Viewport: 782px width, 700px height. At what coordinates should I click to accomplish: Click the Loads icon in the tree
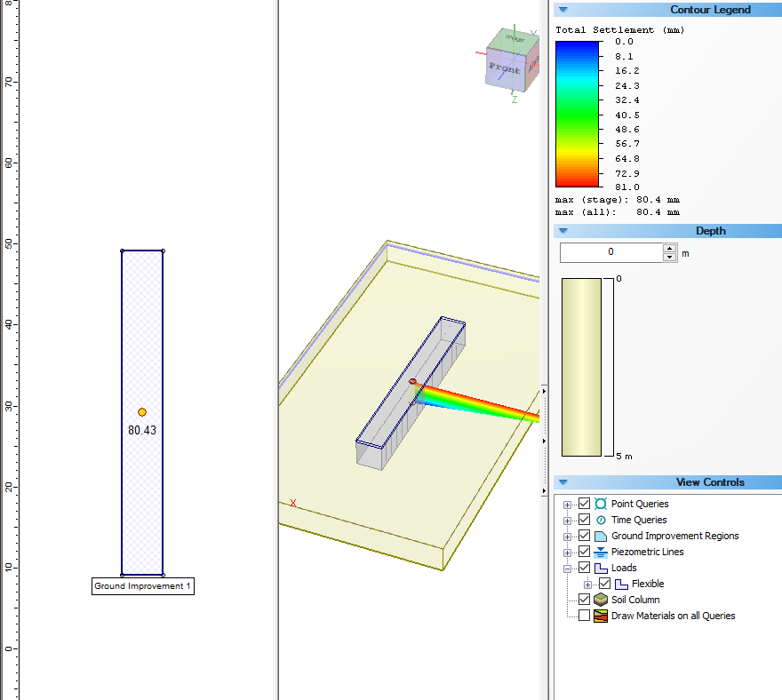[x=601, y=568]
